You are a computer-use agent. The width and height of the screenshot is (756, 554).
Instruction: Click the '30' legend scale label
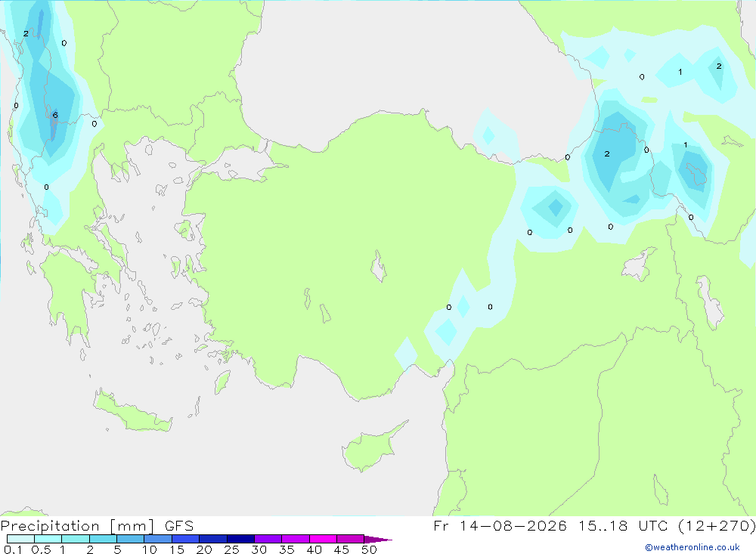[x=259, y=549]
